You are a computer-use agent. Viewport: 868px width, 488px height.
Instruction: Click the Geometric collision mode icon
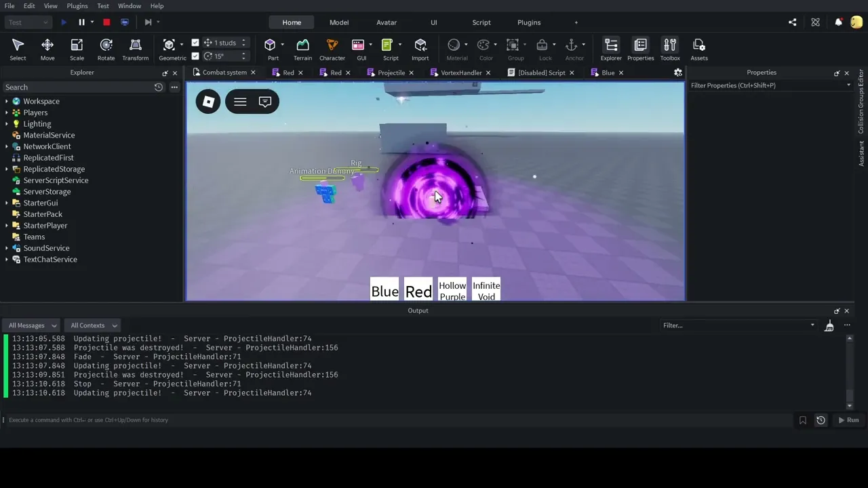[169, 45]
